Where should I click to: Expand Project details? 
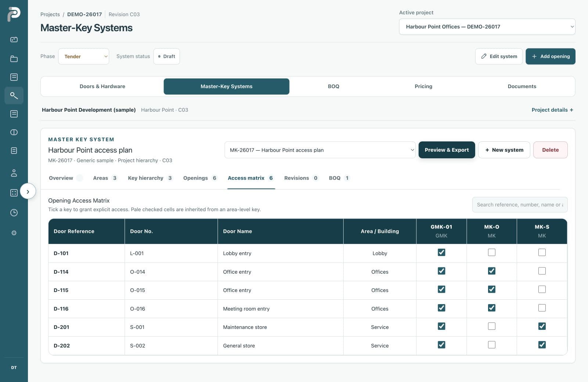552,110
